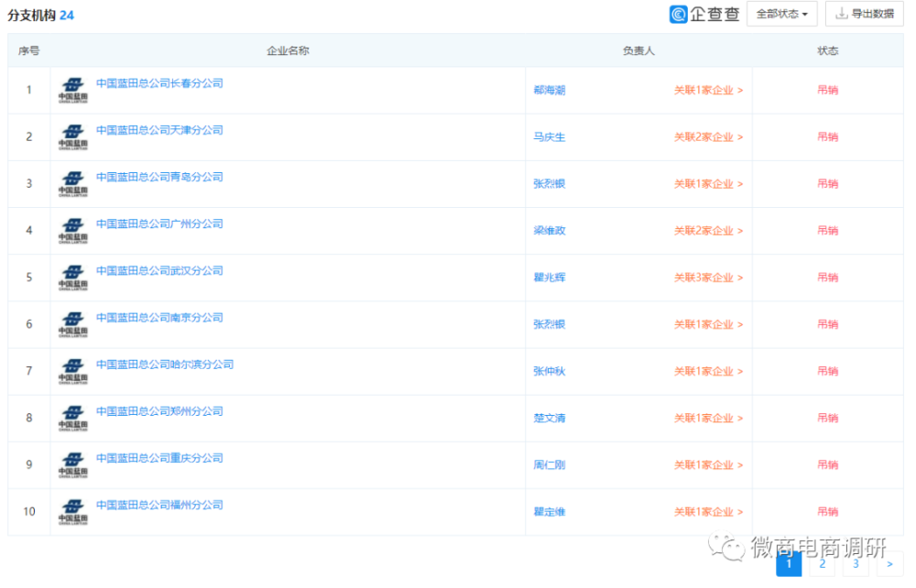Click the logo of 中国蓝田总公司武汉分公司
Image resolution: width=916 pixels, height=588 pixels.
73,278
